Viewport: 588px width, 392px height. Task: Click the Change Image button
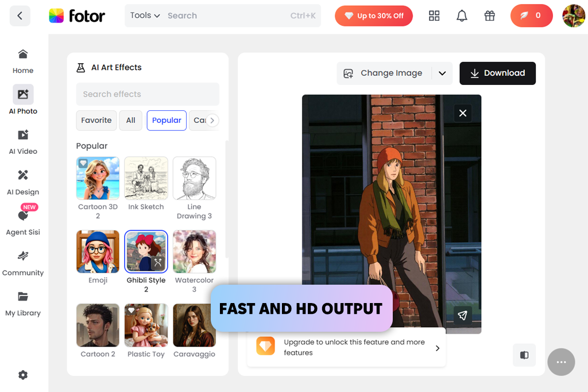coord(384,73)
